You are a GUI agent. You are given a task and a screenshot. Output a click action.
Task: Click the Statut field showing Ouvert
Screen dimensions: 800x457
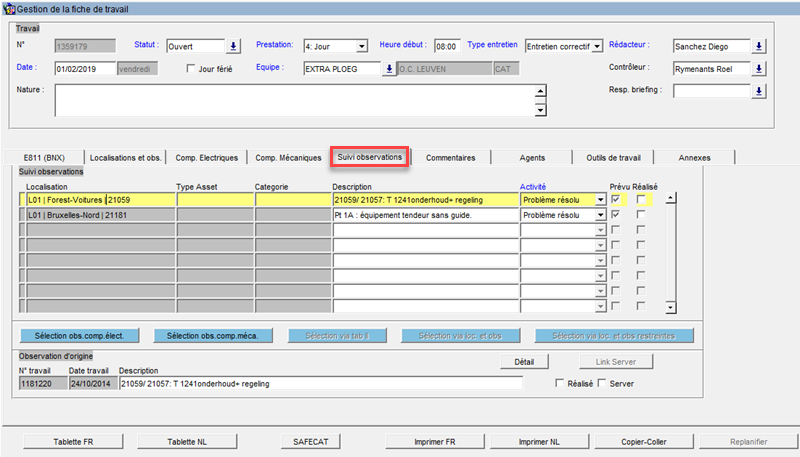(195, 46)
